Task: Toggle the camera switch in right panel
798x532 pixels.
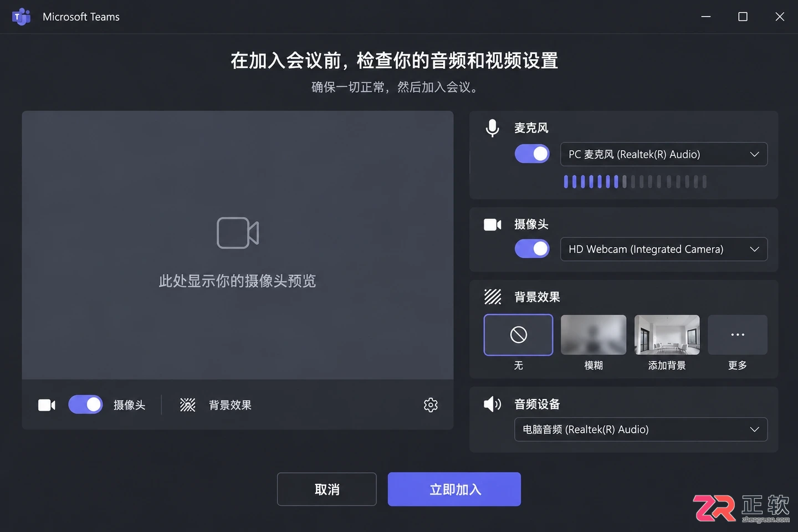Action: (x=532, y=249)
